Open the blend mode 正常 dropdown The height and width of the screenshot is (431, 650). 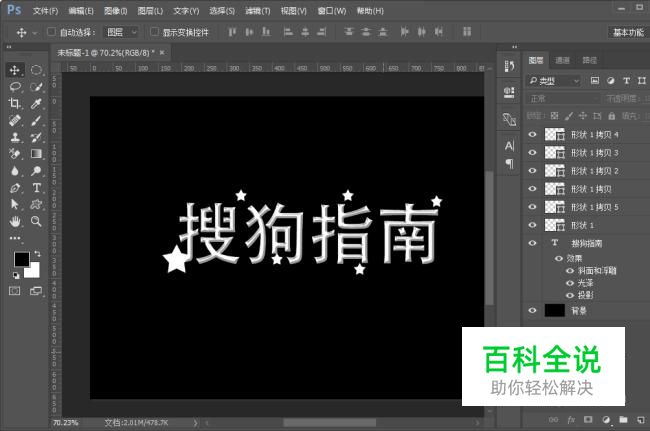pyautogui.click(x=563, y=99)
